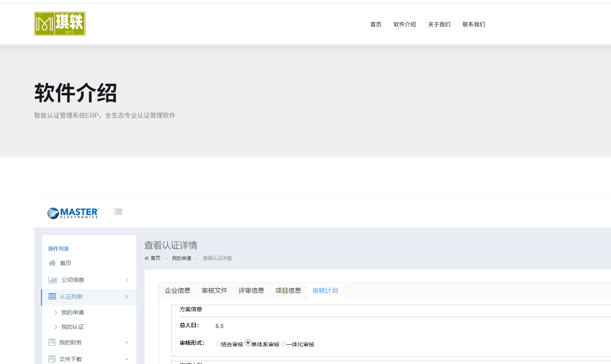The width and height of the screenshot is (611, 364).
Task: Click the document icon for 文件下载
Action: coord(52,359)
